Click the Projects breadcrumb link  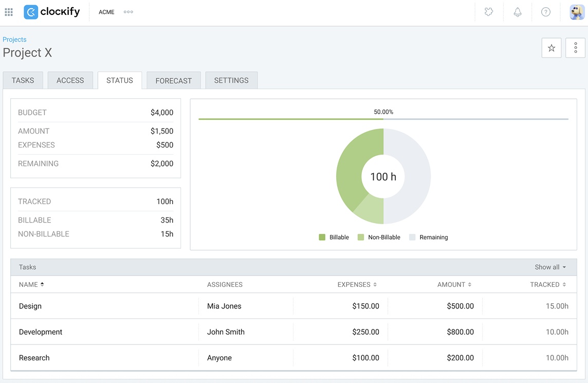coord(14,39)
